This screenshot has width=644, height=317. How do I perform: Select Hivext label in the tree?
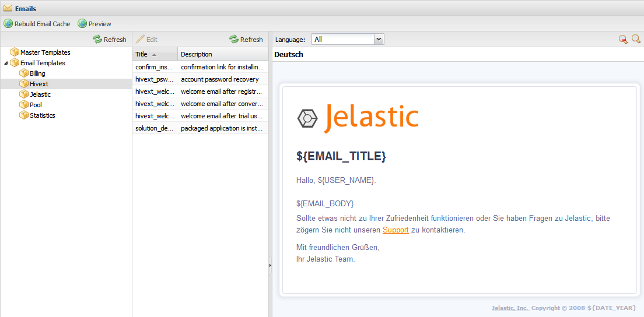coord(39,84)
